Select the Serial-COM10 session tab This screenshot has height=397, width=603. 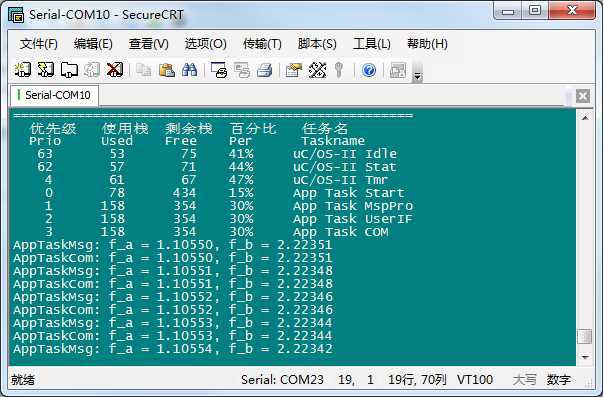point(54,95)
